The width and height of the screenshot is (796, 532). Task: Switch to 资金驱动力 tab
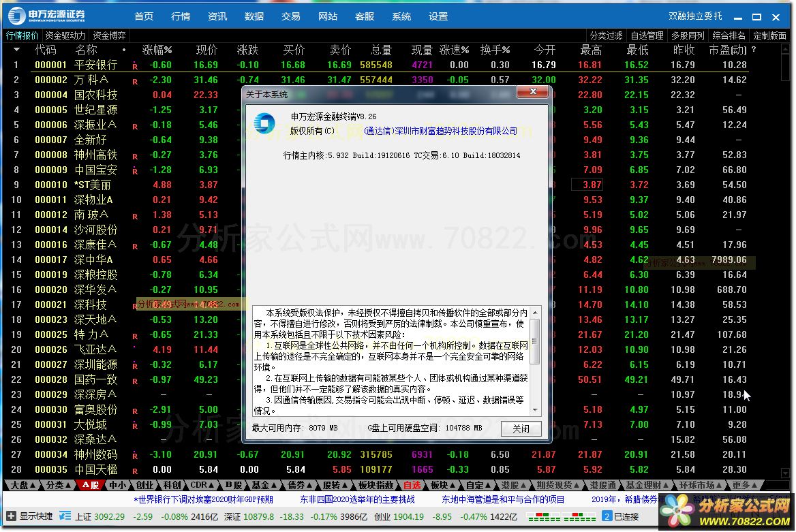pyautogui.click(x=65, y=35)
